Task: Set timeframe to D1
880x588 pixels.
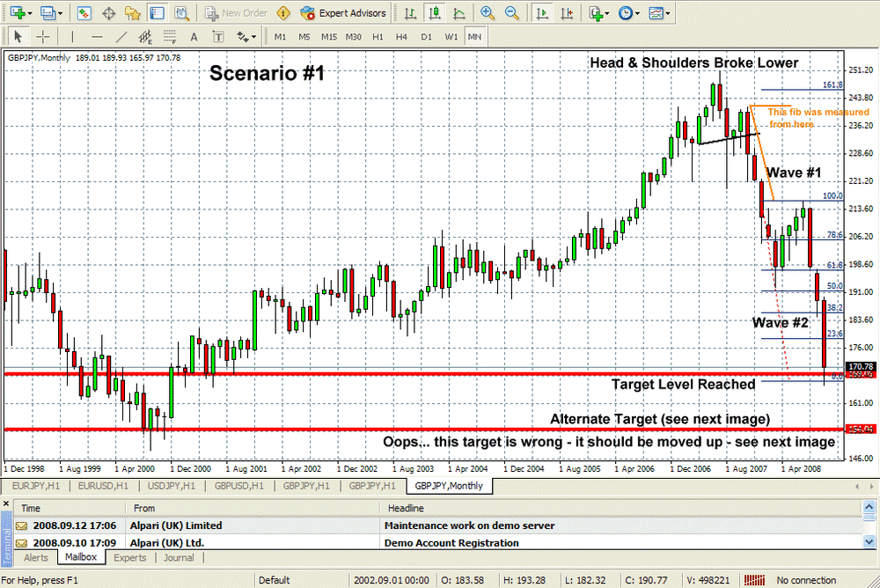Action: pos(427,37)
